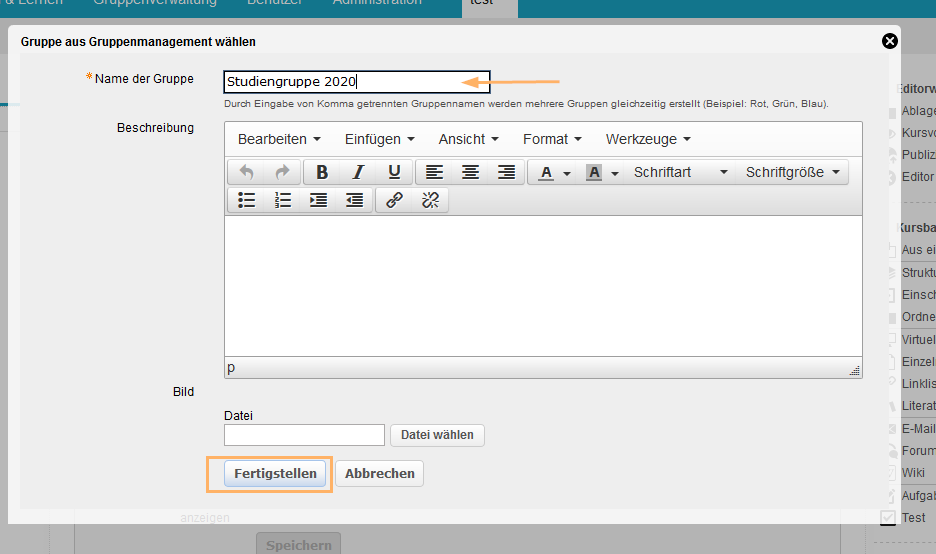936x554 pixels.
Task: Insert a numbered list
Action: coord(282,200)
